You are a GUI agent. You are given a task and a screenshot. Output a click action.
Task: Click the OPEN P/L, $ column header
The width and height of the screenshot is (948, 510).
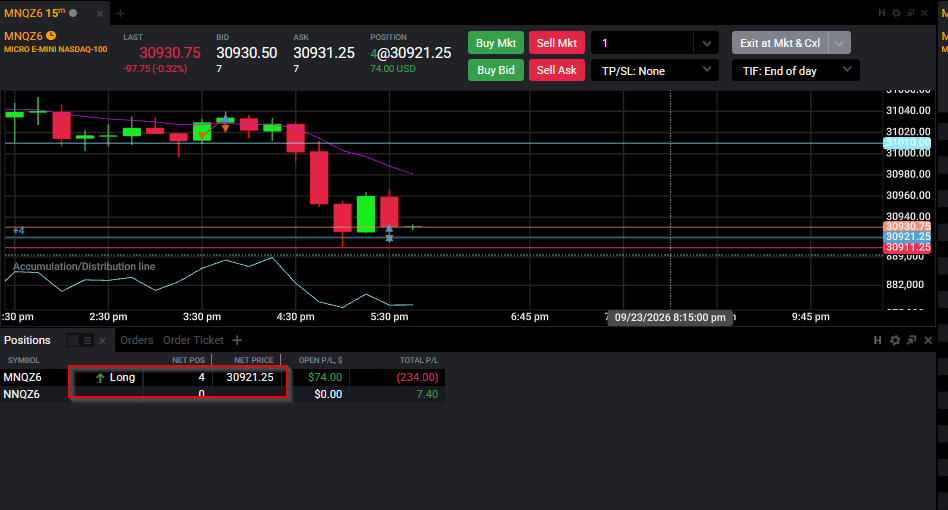pos(320,360)
